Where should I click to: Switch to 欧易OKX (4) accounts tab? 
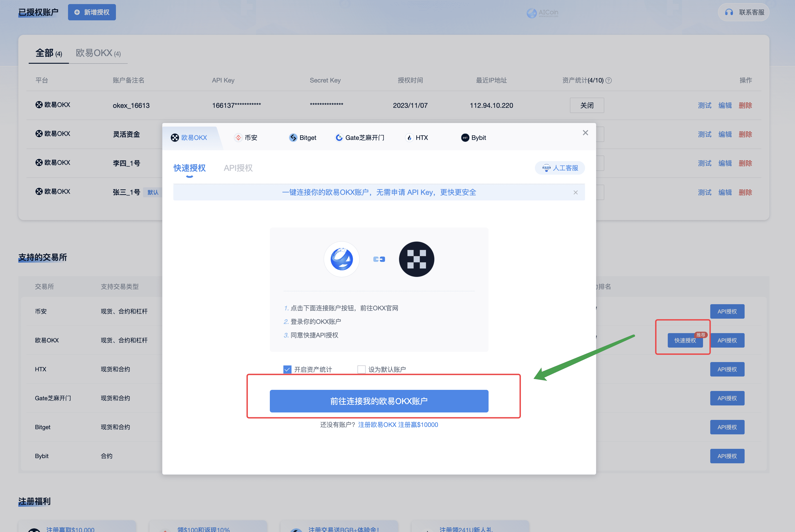[98, 53]
